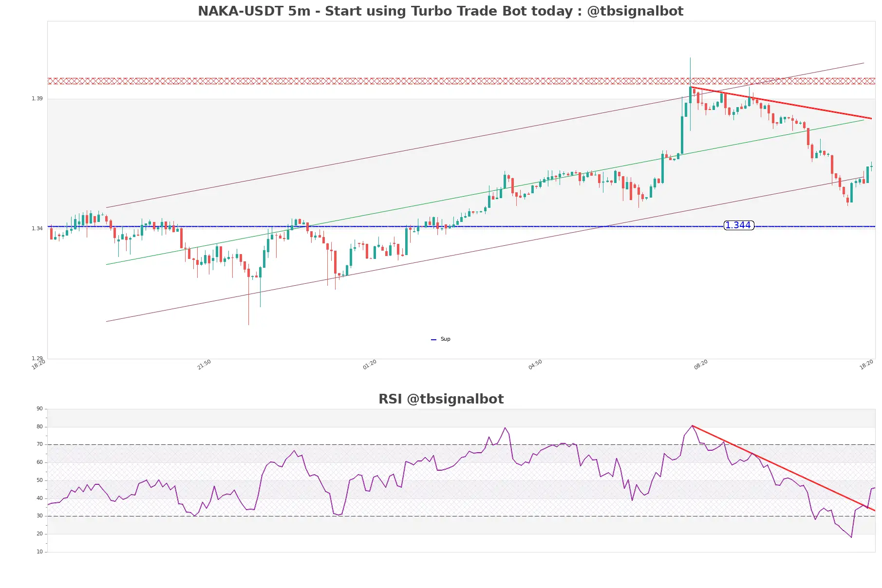Screen dimensions: 882x588
Task: Click the Sup legend entry
Action: click(441, 339)
